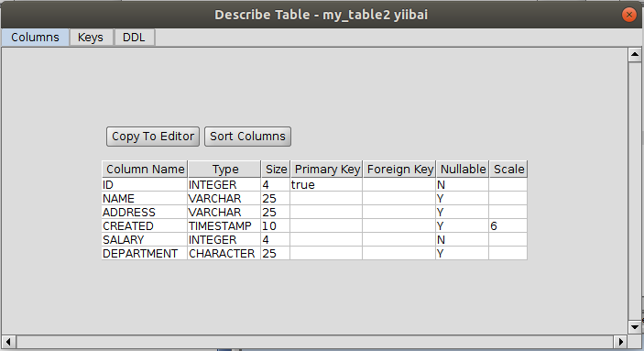
Task: Click the Copy To Editor button
Action: (x=153, y=137)
